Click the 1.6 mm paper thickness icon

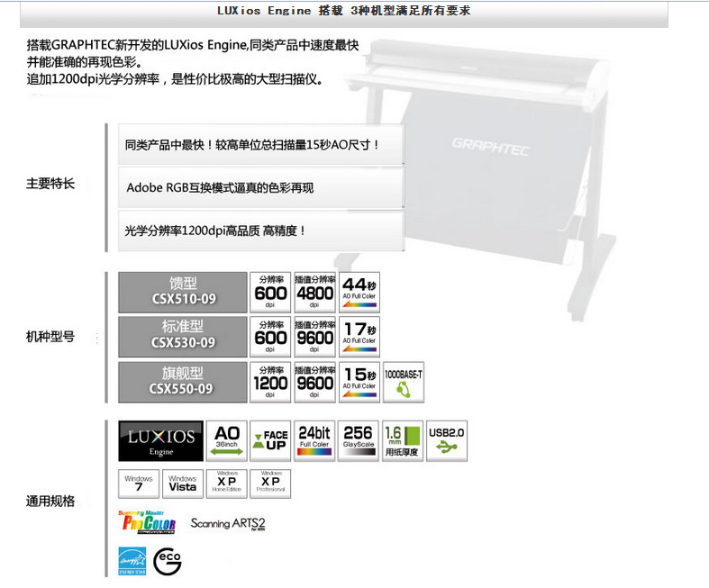click(x=403, y=441)
